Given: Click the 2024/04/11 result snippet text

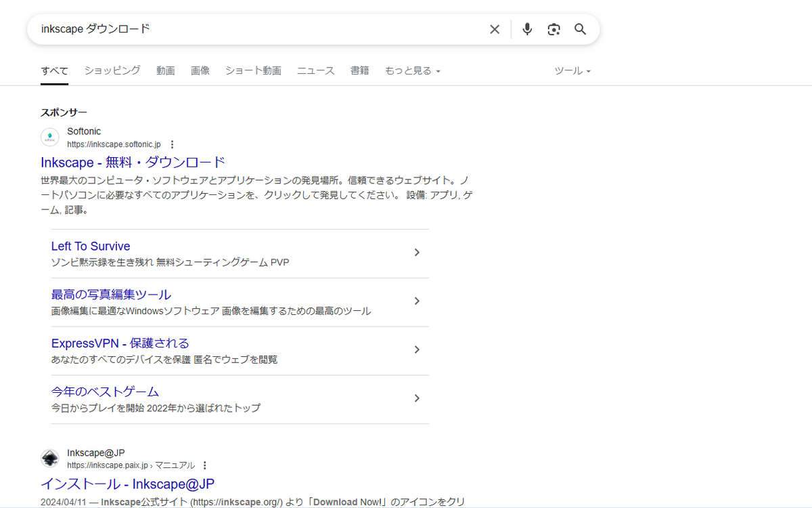Looking at the screenshot, I should point(252,502).
